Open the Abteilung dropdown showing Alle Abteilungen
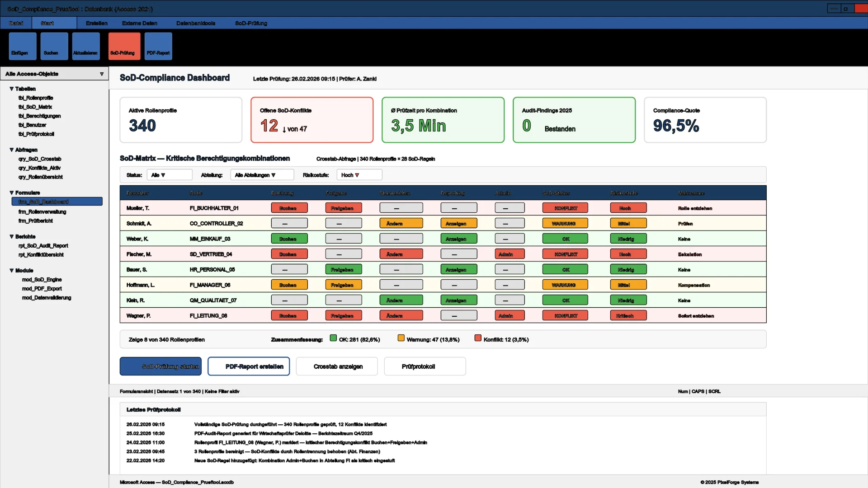 [x=262, y=174]
